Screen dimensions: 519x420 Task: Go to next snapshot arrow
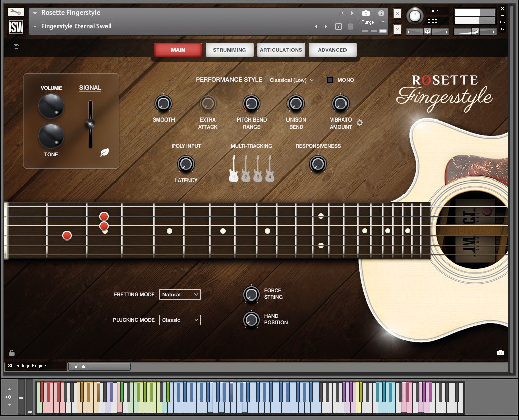[326, 27]
